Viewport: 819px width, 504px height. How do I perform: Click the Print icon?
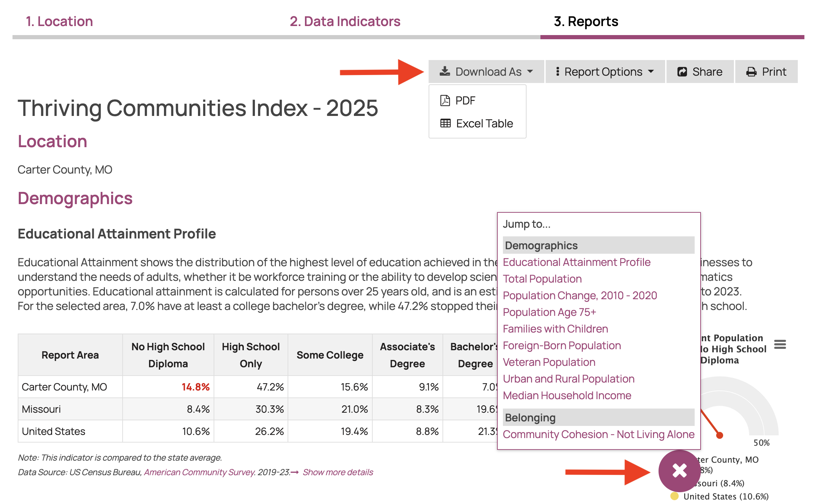point(751,72)
